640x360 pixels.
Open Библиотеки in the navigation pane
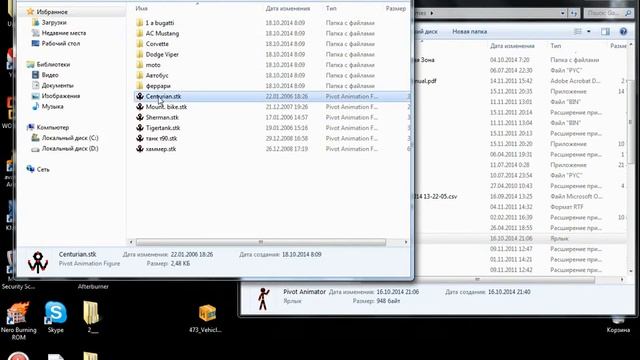53,64
